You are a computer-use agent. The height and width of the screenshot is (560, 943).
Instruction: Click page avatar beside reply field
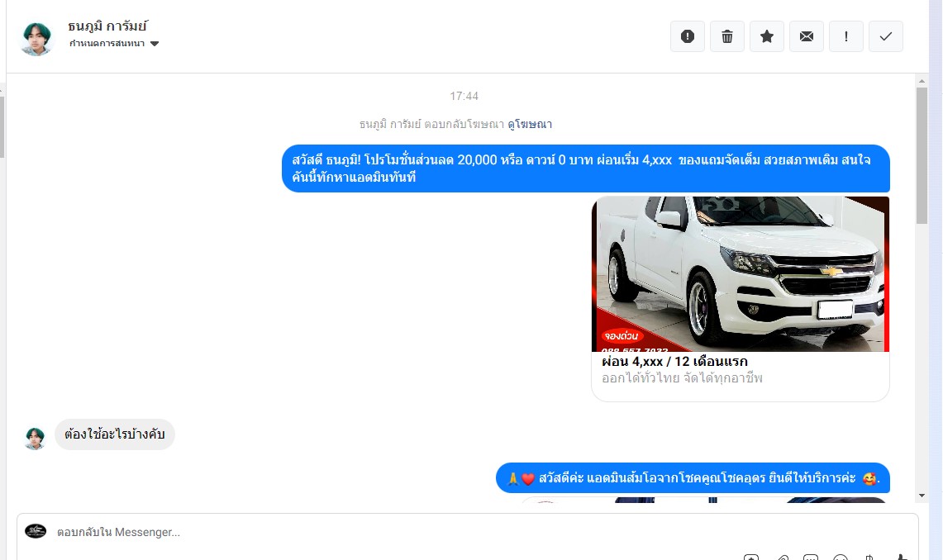(36, 531)
